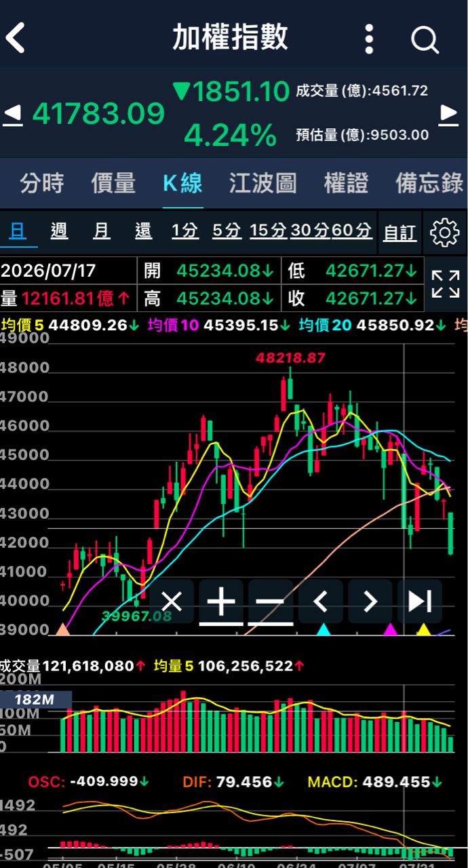Open the 備忘錄 tab
Viewport: 468px width, 868px height.
coord(429,183)
